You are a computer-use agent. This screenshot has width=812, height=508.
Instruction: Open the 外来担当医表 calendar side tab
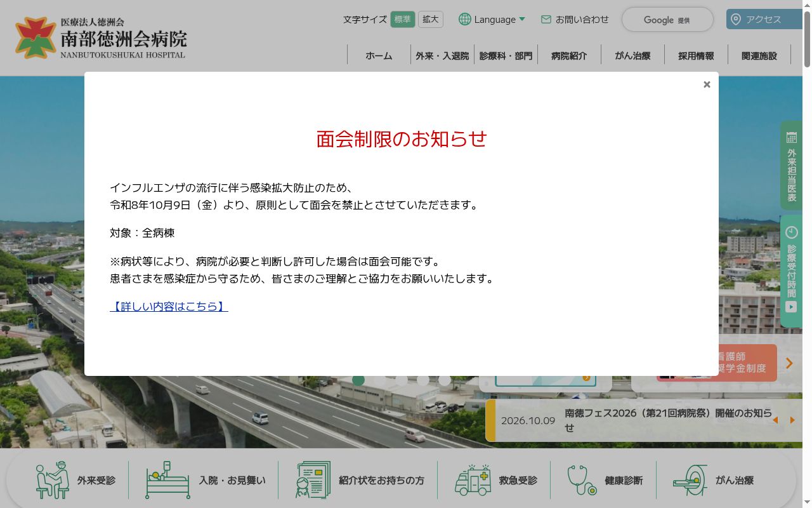click(791, 165)
